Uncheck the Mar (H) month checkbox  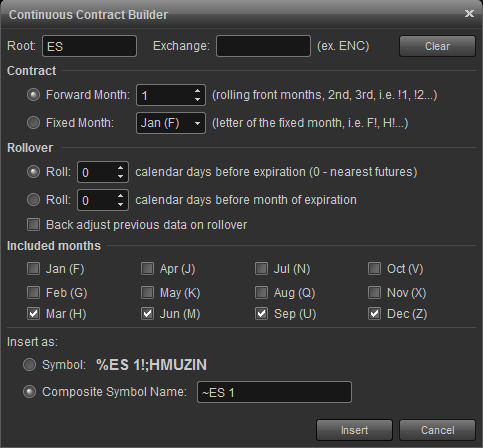pos(33,313)
